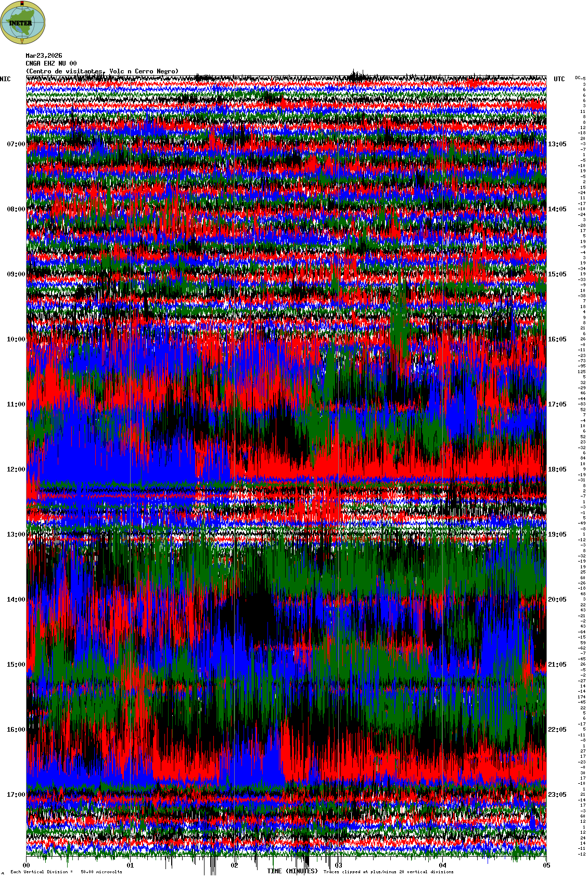Click the TIME (MINUTES) axis title

click(292, 871)
